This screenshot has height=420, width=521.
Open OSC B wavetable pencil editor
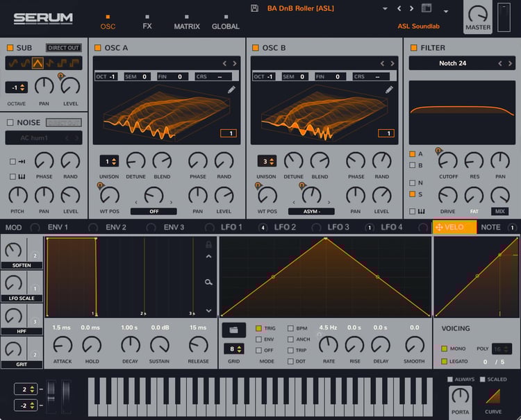coord(389,90)
